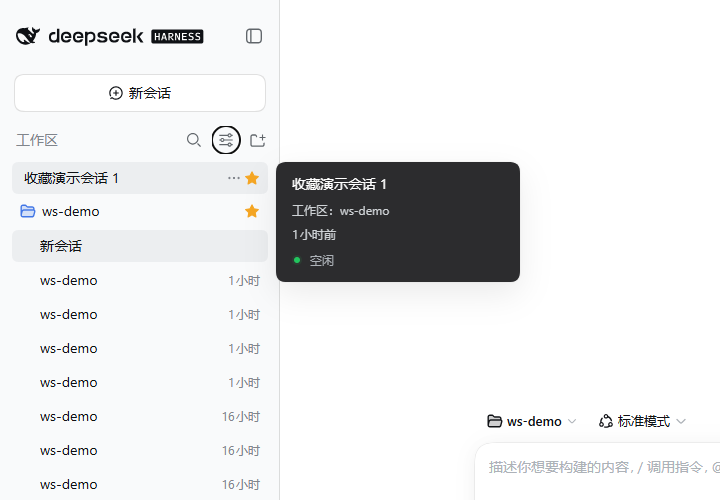This screenshot has width=720, height=500.
Task: Open the ws-demo workspace dropdown above input
Action: tap(532, 421)
